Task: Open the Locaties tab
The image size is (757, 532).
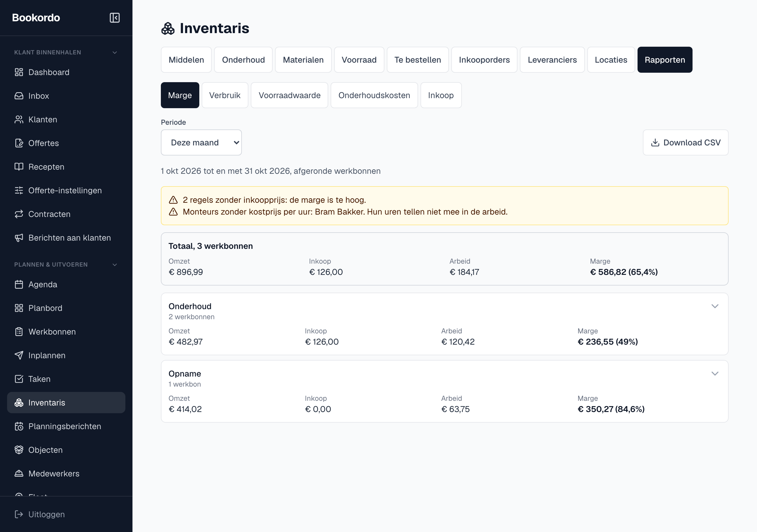Action: tap(611, 60)
